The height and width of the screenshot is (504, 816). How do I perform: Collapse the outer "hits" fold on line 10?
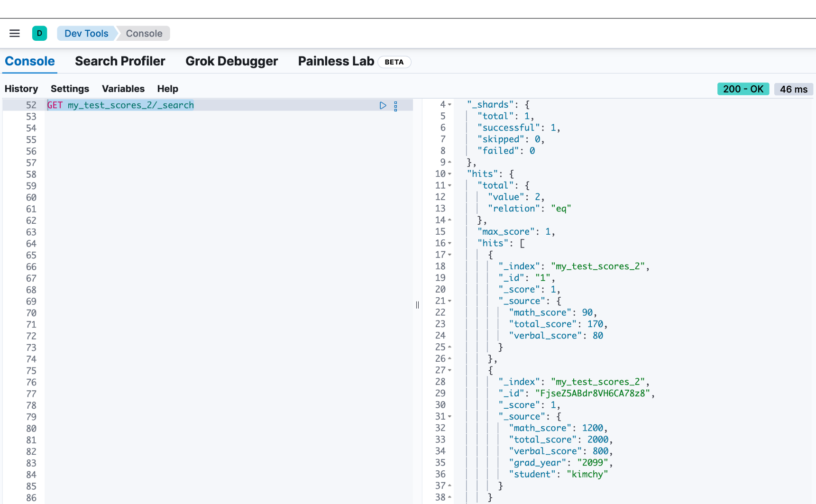pyautogui.click(x=449, y=174)
